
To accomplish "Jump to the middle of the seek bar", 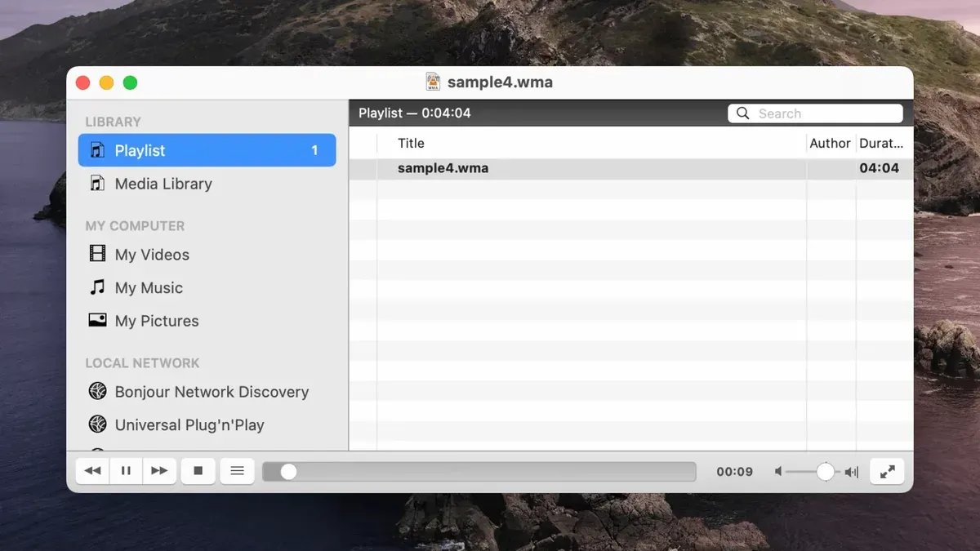I will (x=479, y=472).
